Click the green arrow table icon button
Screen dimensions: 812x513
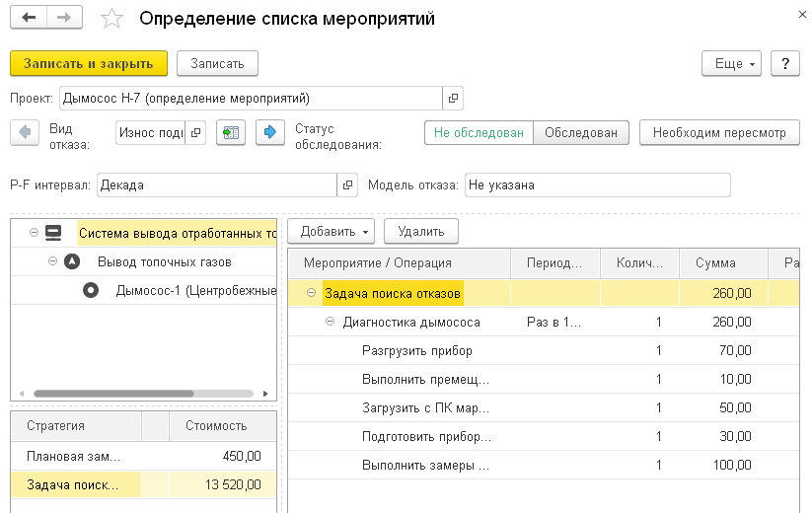(231, 132)
